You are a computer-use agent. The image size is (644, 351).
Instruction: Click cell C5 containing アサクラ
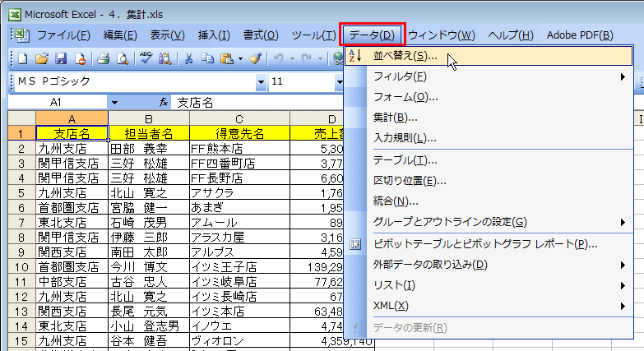(239, 193)
